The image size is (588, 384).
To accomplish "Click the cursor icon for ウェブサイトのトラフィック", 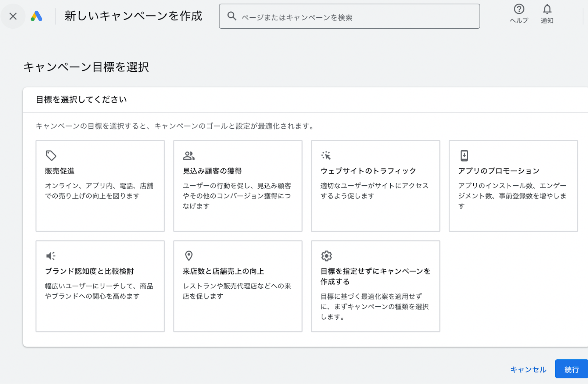I will (326, 156).
